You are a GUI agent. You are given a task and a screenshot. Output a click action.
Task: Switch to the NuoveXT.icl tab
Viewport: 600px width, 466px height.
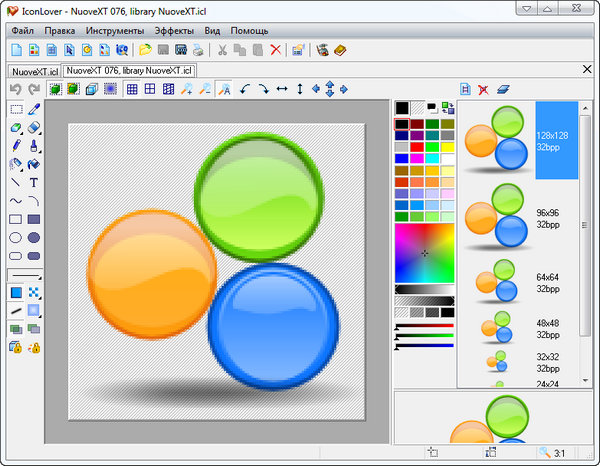pos(32,71)
